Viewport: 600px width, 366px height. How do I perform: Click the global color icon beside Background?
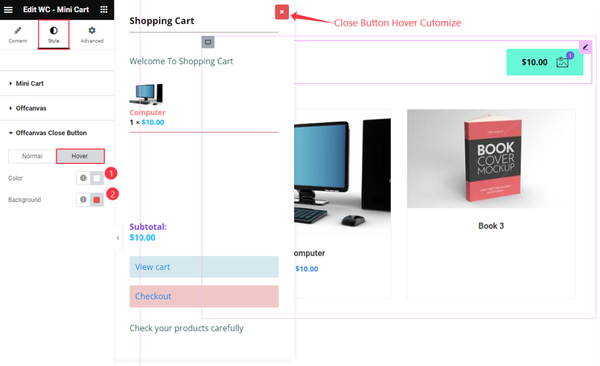(83, 199)
